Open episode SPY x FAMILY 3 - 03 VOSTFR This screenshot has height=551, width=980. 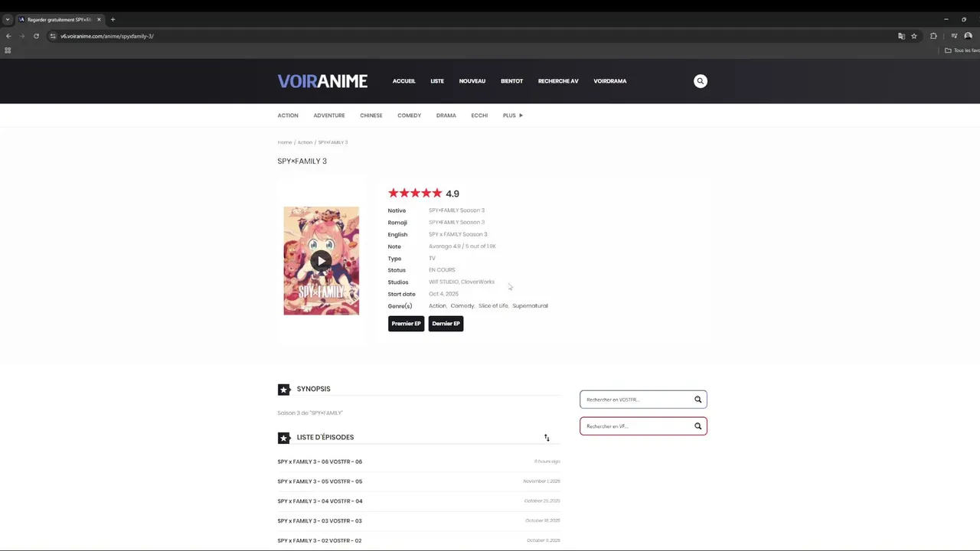(319, 521)
